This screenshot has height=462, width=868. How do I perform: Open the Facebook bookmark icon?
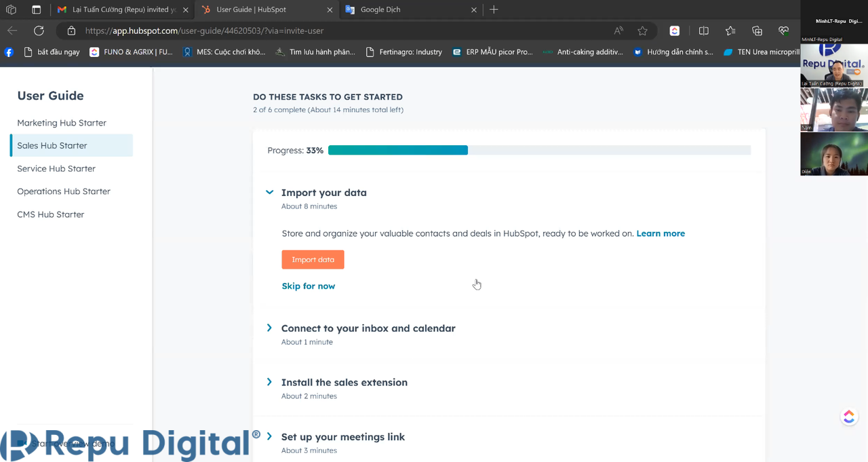(9, 52)
